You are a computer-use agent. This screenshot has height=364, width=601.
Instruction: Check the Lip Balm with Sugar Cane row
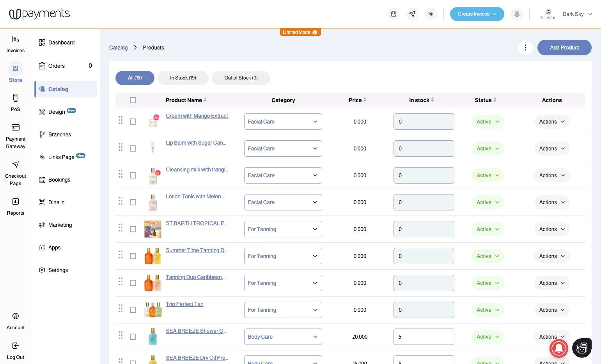tap(133, 148)
